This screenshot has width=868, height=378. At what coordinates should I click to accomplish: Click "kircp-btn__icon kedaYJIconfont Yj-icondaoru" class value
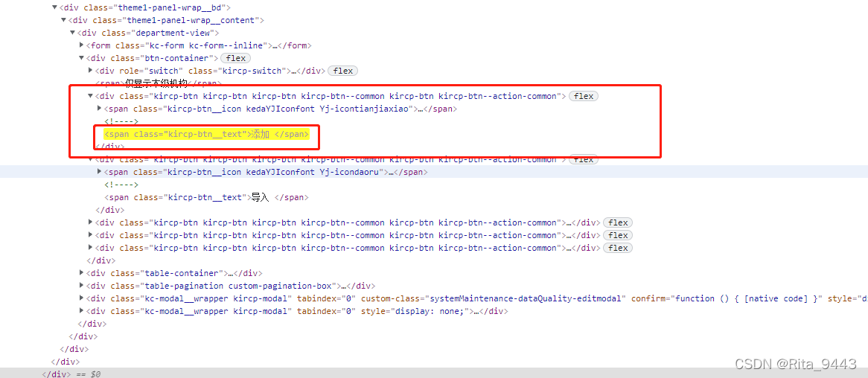tap(273, 172)
